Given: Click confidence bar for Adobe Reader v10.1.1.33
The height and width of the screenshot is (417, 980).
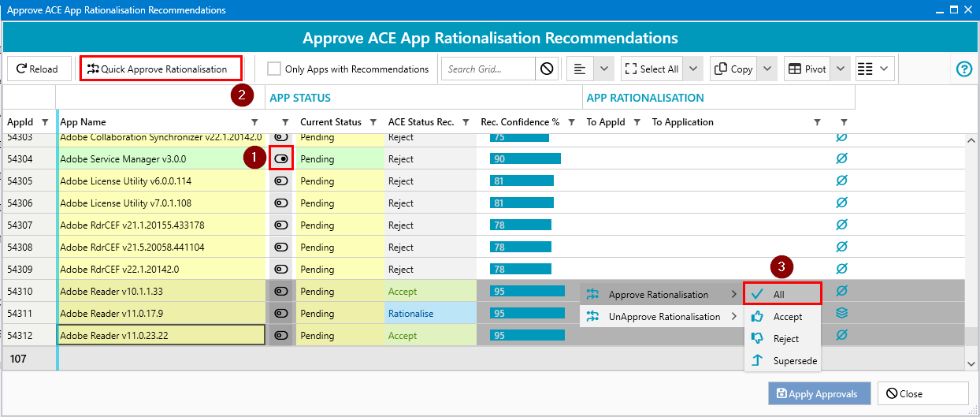Looking at the screenshot, I should pyautogui.click(x=527, y=292).
